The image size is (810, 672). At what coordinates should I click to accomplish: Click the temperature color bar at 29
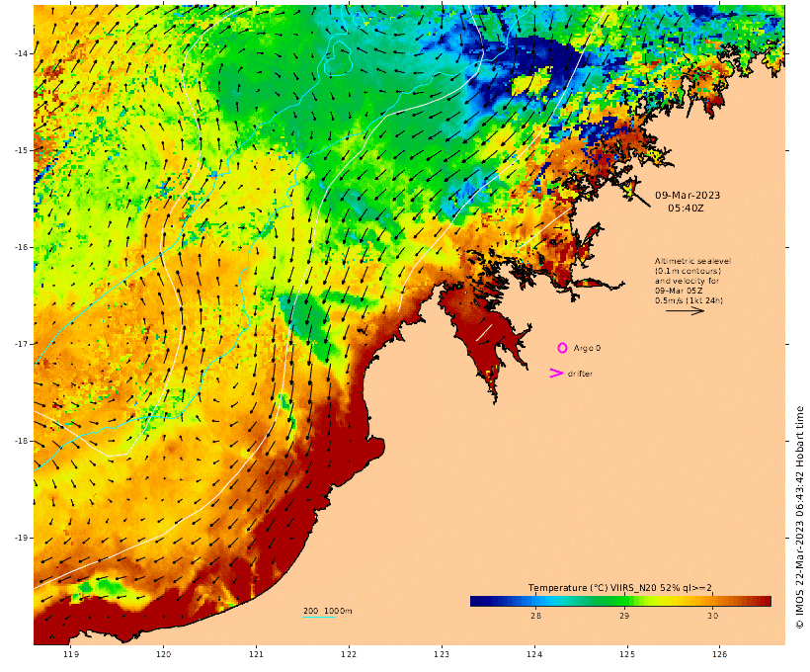(624, 601)
